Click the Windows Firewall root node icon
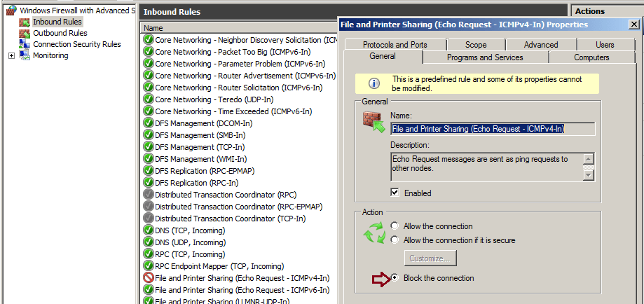 click(12, 11)
